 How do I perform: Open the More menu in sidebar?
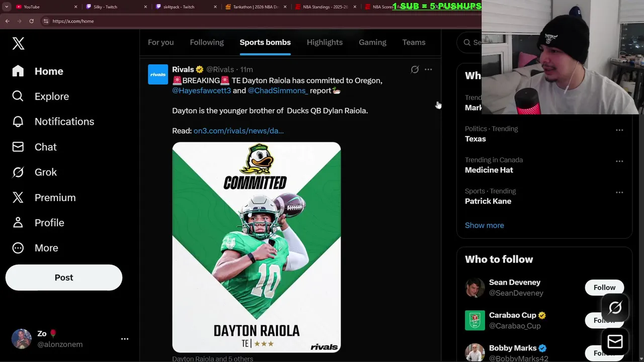coord(35,248)
